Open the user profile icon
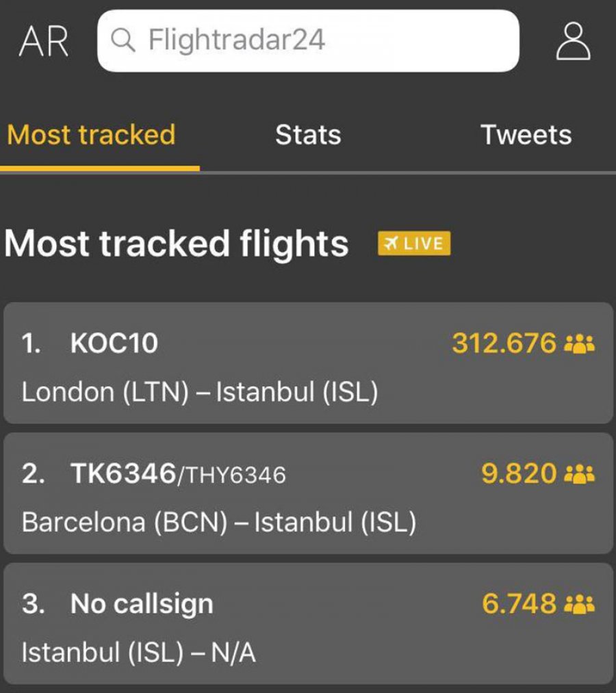Screen dimensions: 616x693 coord(573,41)
